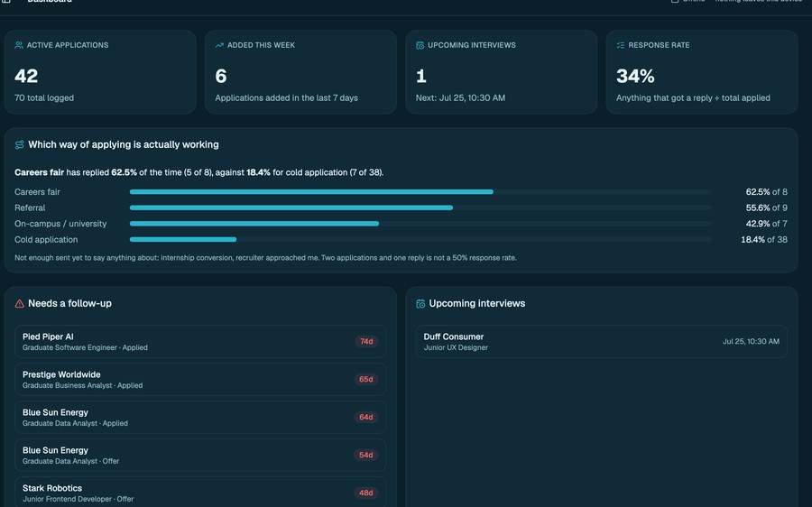The image size is (812, 507).
Task: Click the 48d overdue badge
Action: 366,493
